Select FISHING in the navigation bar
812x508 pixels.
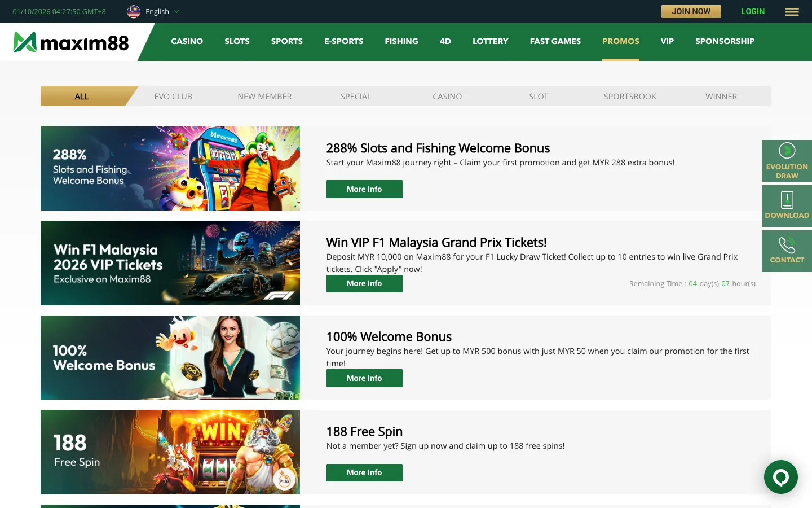pos(401,41)
